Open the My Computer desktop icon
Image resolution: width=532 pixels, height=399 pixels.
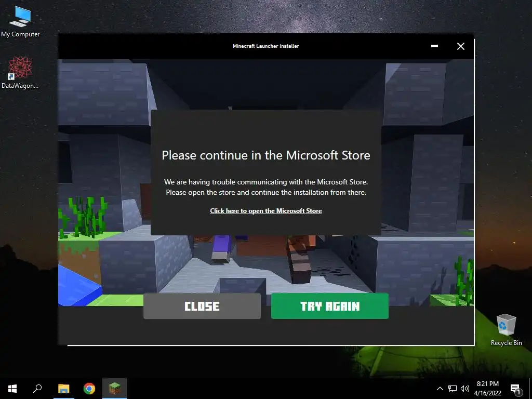pos(20,21)
